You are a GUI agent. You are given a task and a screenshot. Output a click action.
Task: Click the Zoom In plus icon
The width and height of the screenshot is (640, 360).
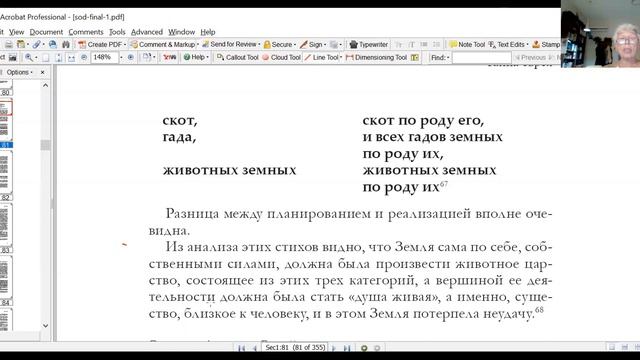(x=131, y=58)
